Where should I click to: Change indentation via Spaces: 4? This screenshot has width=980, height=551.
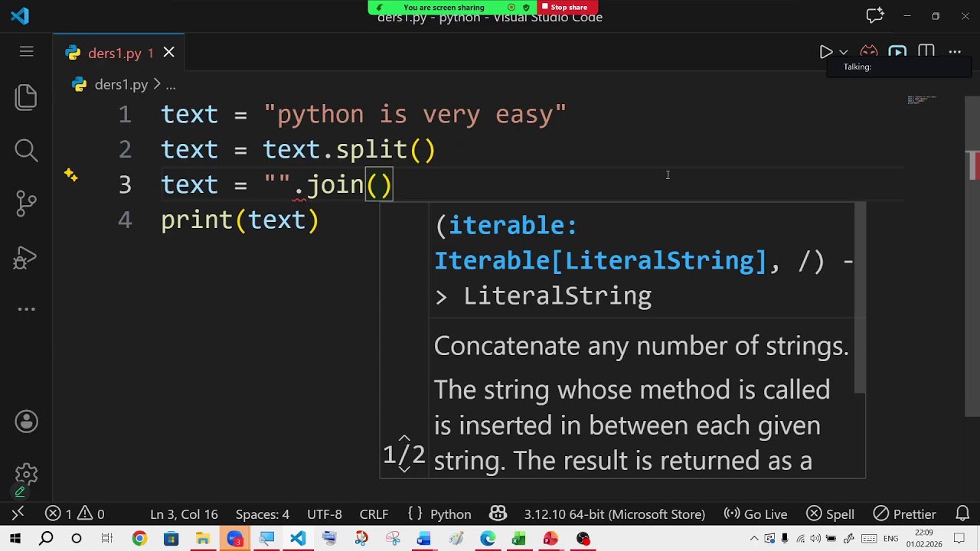[x=263, y=514]
